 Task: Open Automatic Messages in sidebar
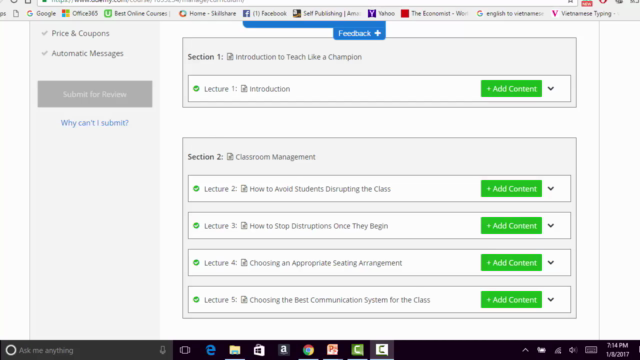coord(87,53)
